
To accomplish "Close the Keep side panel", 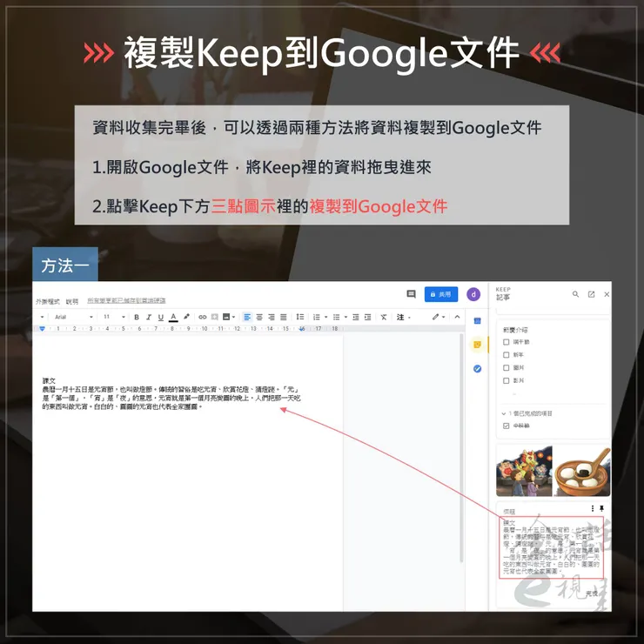I will click(607, 294).
